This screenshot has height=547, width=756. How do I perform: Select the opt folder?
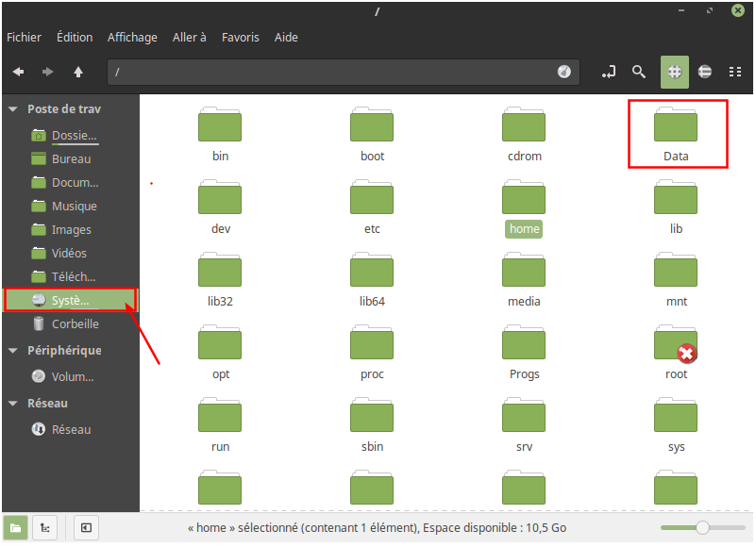pyautogui.click(x=220, y=354)
